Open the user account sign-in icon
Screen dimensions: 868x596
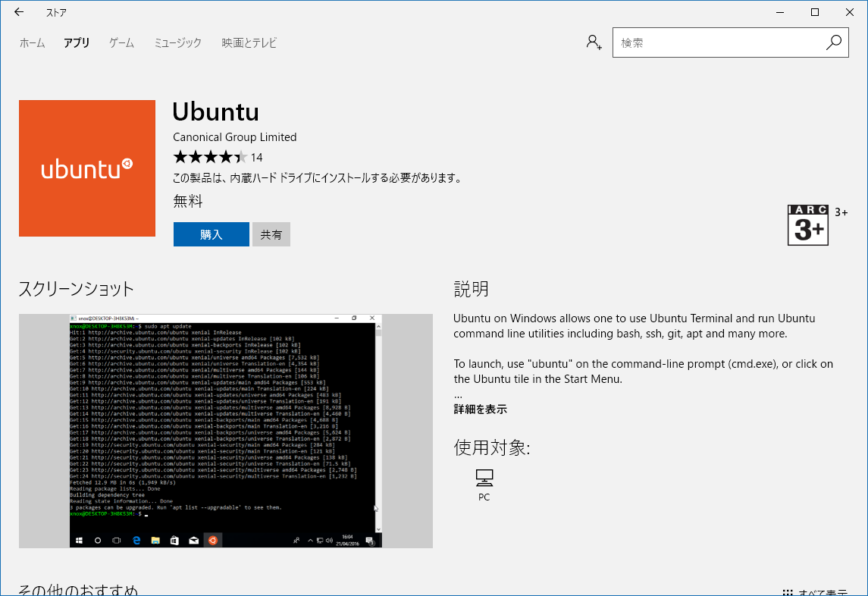[594, 42]
